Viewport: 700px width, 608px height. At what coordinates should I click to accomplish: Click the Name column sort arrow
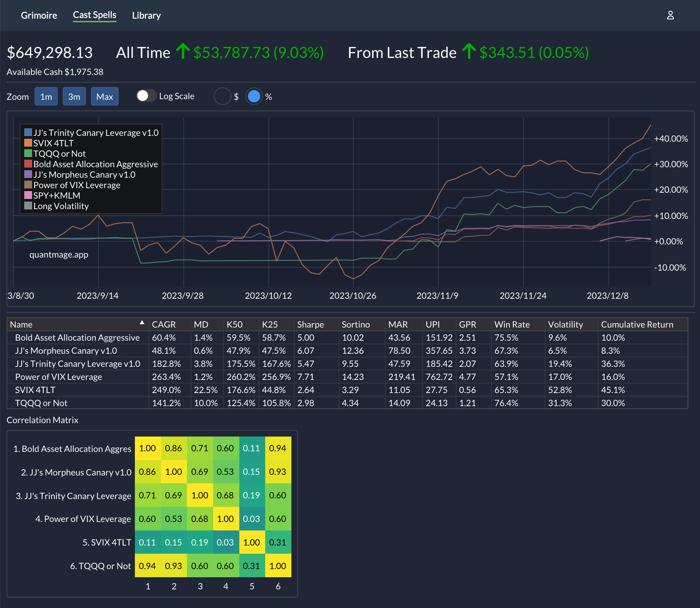coord(142,323)
